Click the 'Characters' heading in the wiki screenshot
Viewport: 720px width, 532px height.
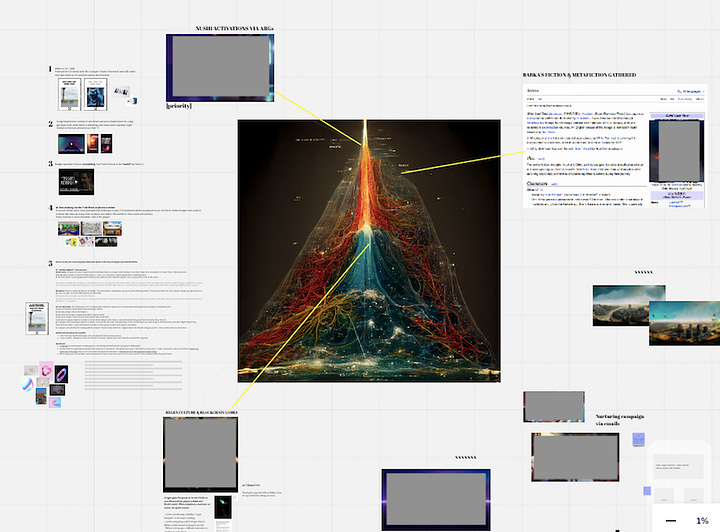point(537,184)
